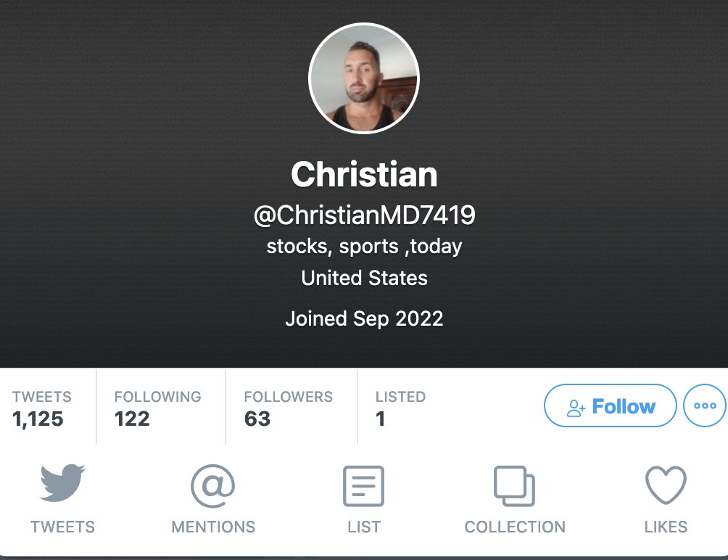728x560 pixels.
Task: Follow Christian's account
Action: coord(610,405)
